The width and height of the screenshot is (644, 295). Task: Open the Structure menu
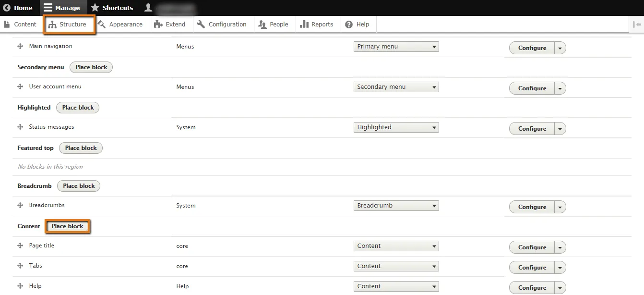pyautogui.click(x=68, y=25)
